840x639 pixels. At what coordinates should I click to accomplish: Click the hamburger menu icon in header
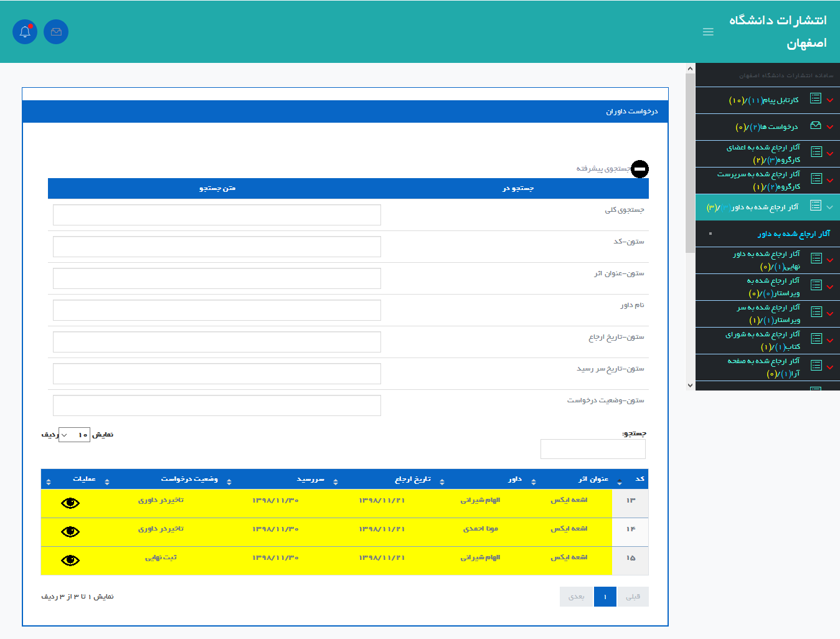coord(708,32)
